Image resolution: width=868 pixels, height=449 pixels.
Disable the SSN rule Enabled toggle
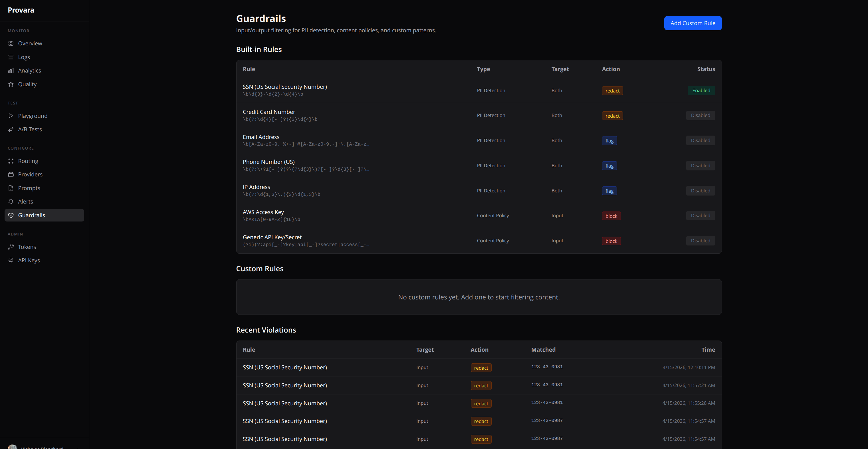[x=701, y=90]
